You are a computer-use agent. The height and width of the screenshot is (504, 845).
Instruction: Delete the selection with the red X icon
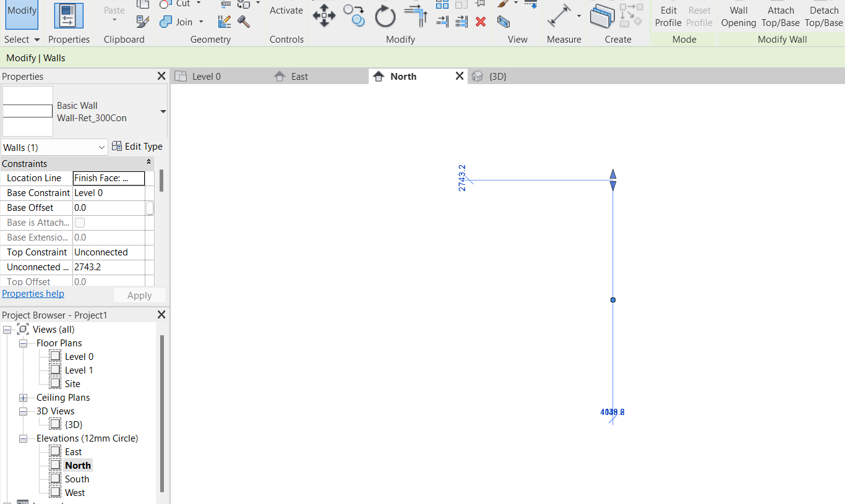pyautogui.click(x=481, y=22)
